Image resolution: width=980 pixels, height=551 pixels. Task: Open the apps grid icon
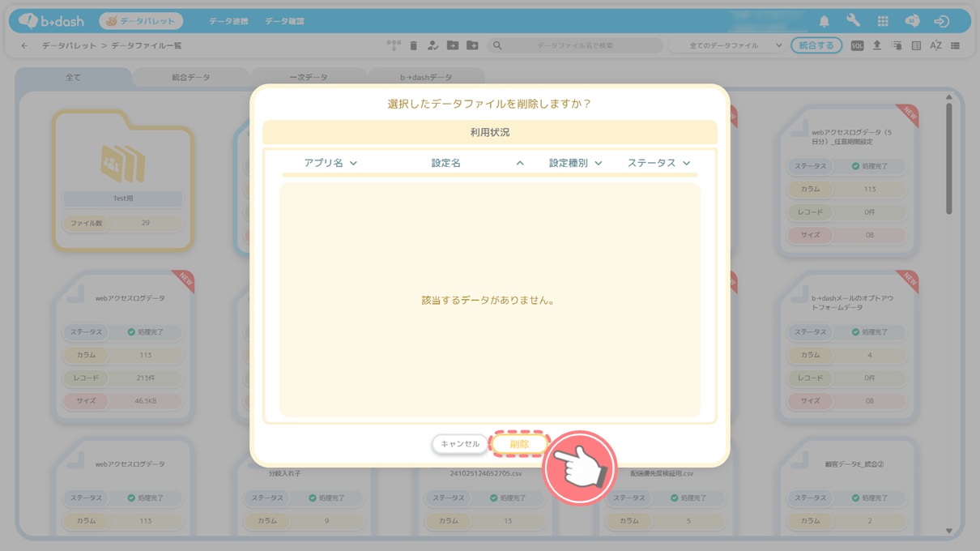883,22
